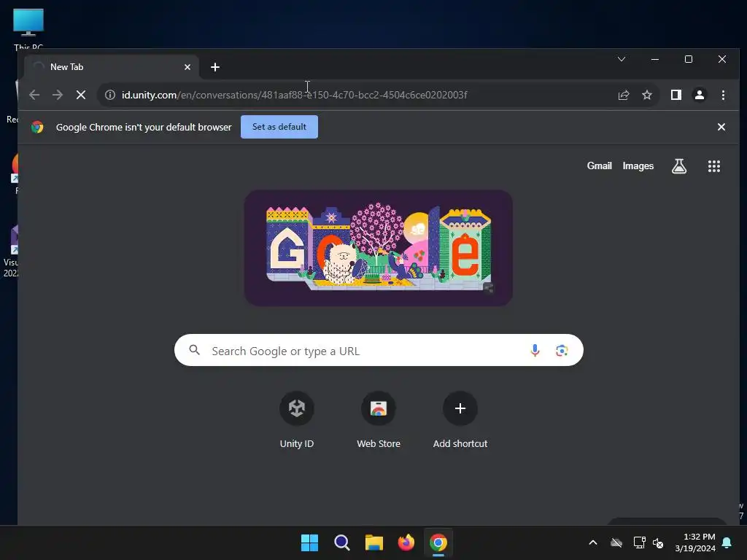Screen dimensions: 747x560
Task: Click the Add shortcut button
Action: pos(460,419)
